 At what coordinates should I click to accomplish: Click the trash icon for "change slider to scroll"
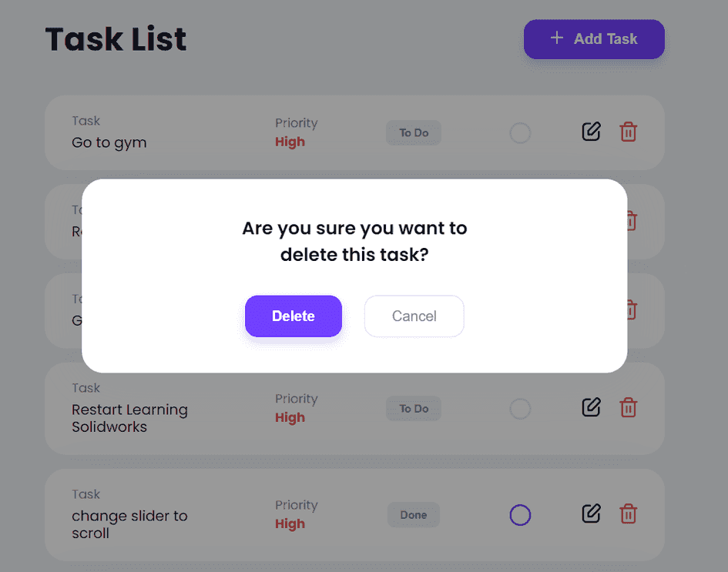[629, 513]
